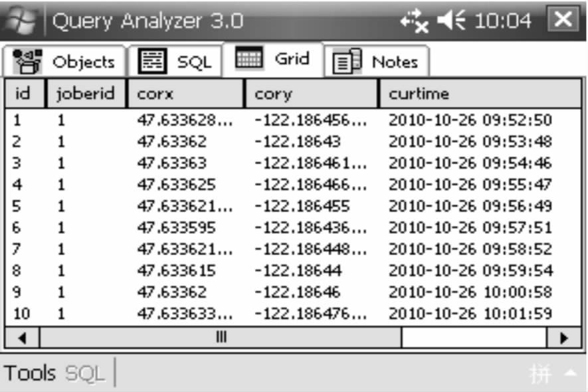Screen dimensions: 588x392
Task: Select curtime 2010-10-26 09:55:47
Action: click(x=470, y=185)
